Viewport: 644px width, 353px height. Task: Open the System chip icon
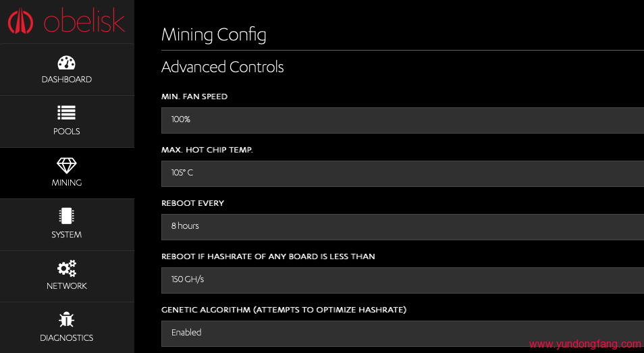point(67,216)
